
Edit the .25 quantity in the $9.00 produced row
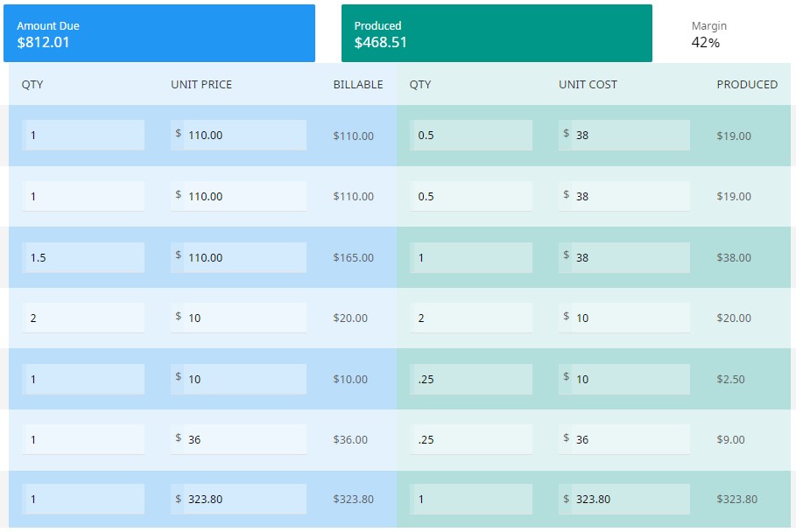[x=471, y=439]
